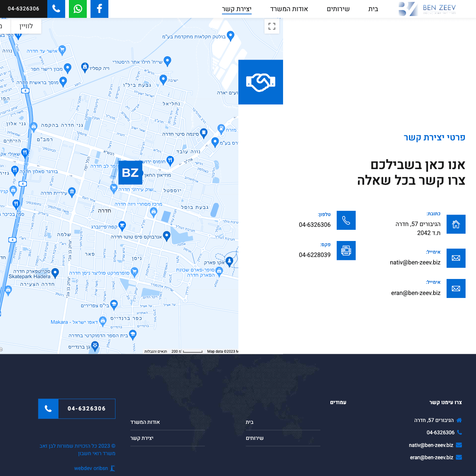Click the blue phone icon in the header
The image size is (476, 476).
pyautogui.click(x=56, y=9)
